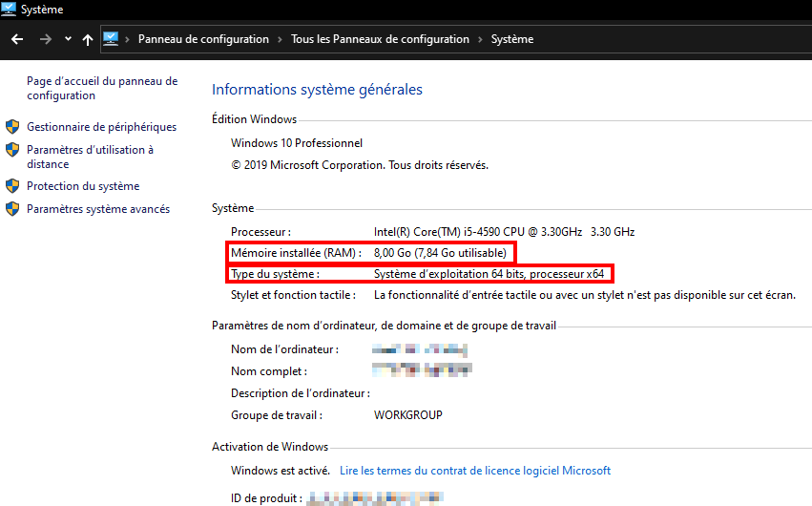Select the Windows 10 Professionnel text
The image size is (812, 506).
[297, 143]
